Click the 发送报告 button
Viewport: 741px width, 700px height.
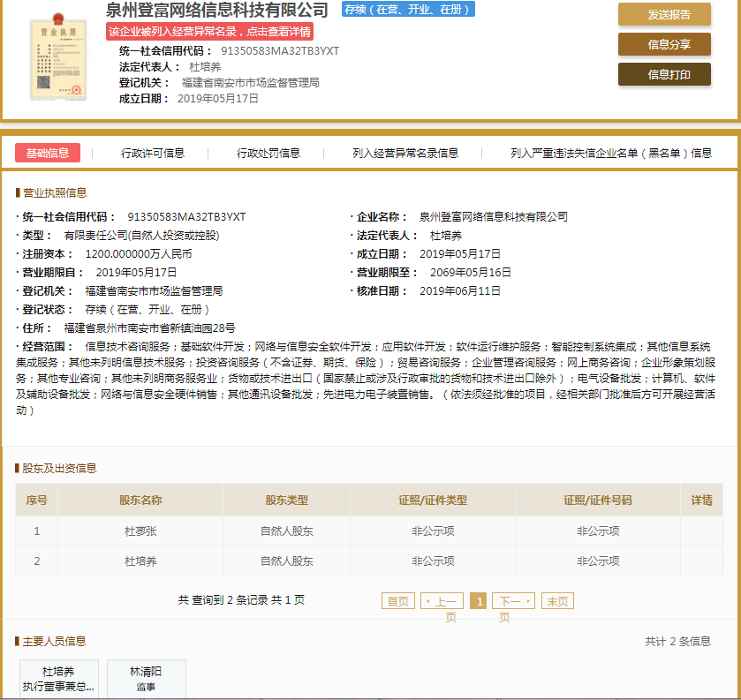click(x=663, y=15)
